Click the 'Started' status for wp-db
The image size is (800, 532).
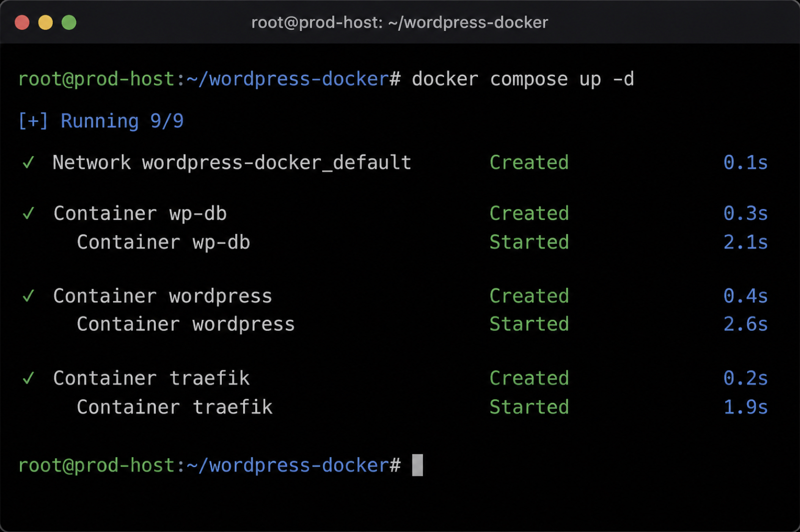tap(529, 243)
